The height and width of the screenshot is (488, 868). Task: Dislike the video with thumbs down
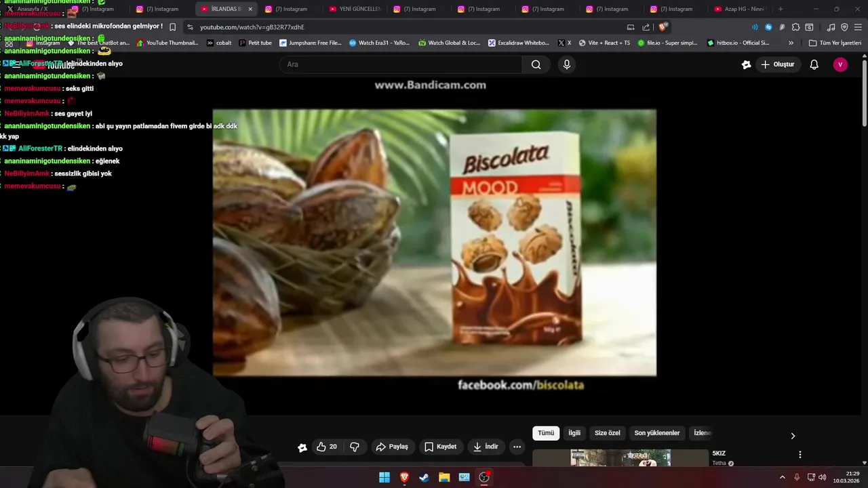[354, 447]
